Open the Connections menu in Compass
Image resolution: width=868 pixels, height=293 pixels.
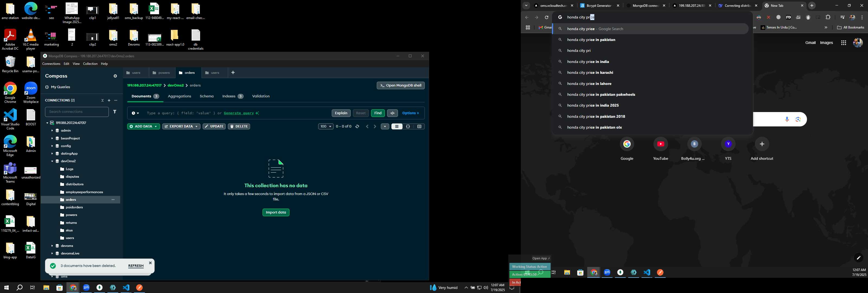[51, 64]
